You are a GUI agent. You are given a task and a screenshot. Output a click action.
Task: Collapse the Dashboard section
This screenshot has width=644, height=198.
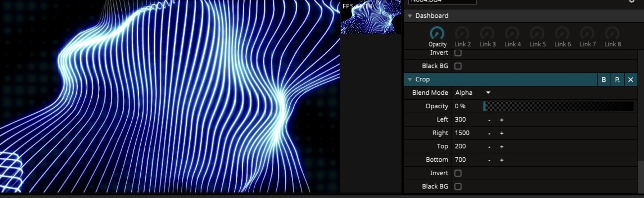(x=410, y=16)
